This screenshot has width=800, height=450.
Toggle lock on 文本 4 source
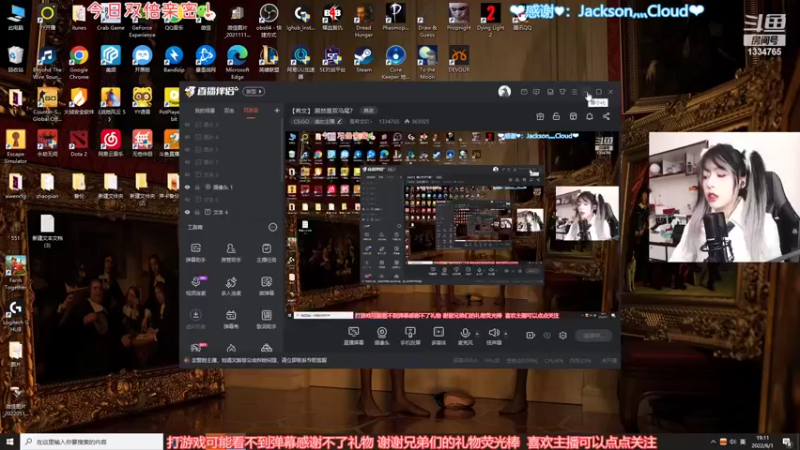[x=197, y=212]
